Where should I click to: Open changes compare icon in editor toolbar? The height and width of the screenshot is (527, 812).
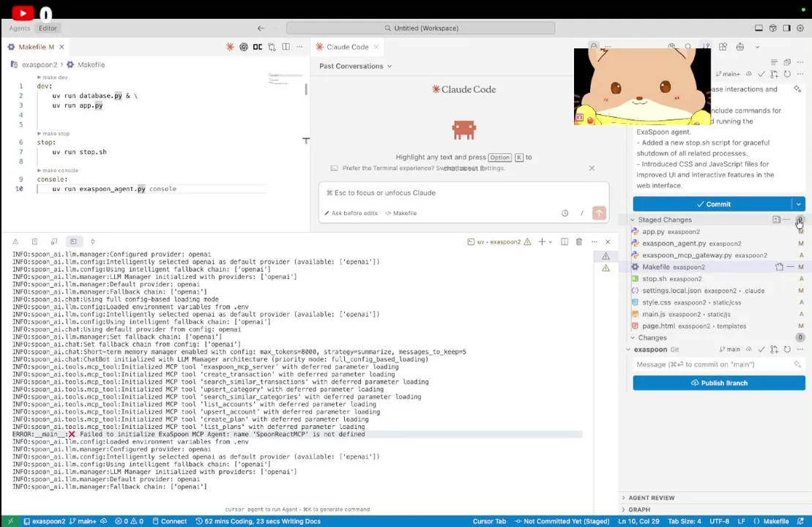click(x=272, y=47)
